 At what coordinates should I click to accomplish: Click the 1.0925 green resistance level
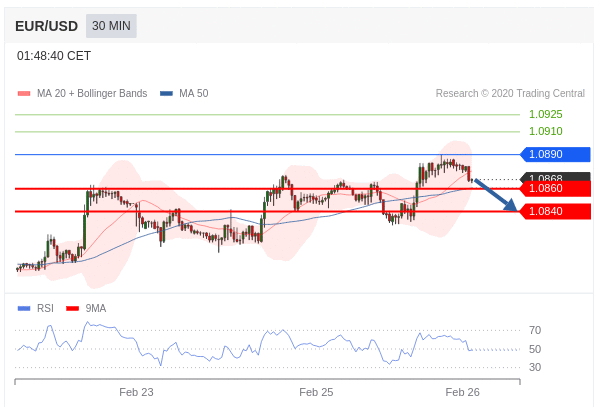(545, 114)
